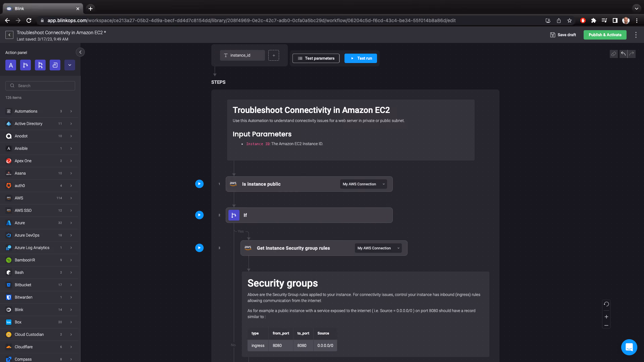The image size is (644, 362).
Task: Select the If-condition branch icon in Action panel
Action: (x=25, y=65)
